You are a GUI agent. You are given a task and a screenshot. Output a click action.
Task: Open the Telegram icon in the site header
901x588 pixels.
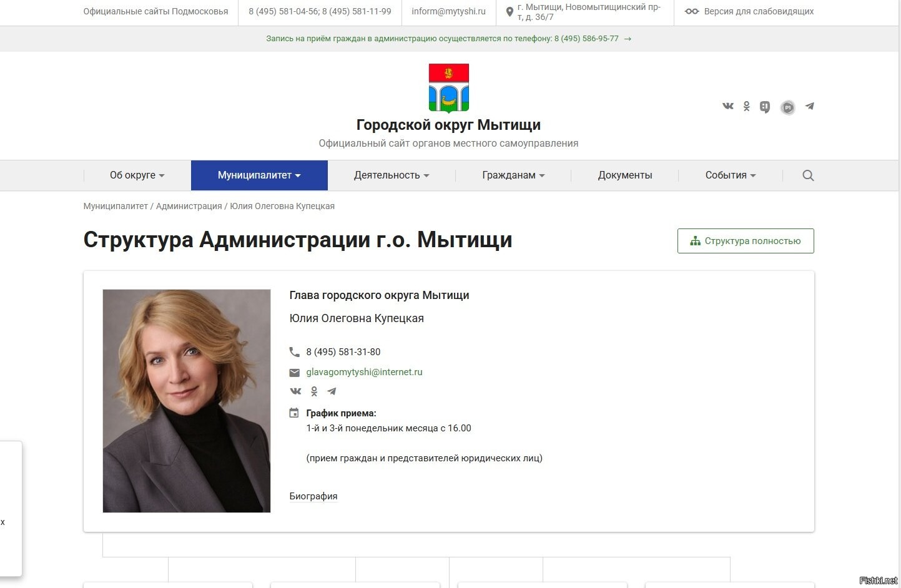810,106
